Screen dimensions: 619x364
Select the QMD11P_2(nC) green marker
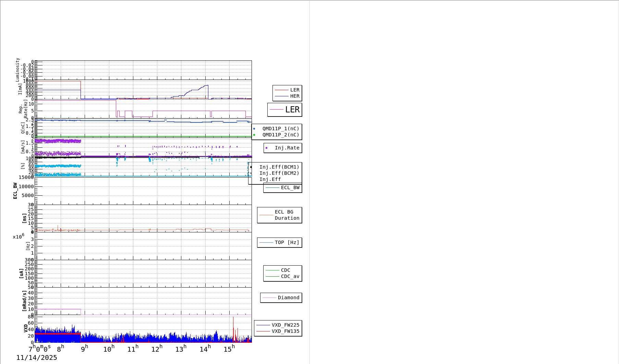pos(255,135)
